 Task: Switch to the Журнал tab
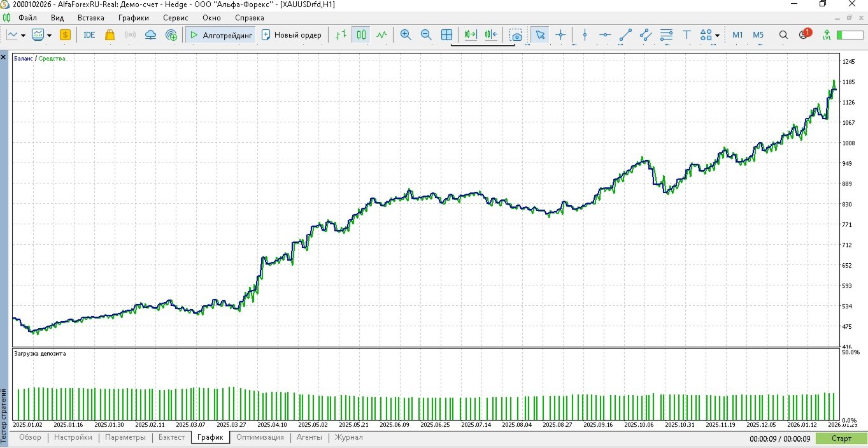tap(348, 437)
